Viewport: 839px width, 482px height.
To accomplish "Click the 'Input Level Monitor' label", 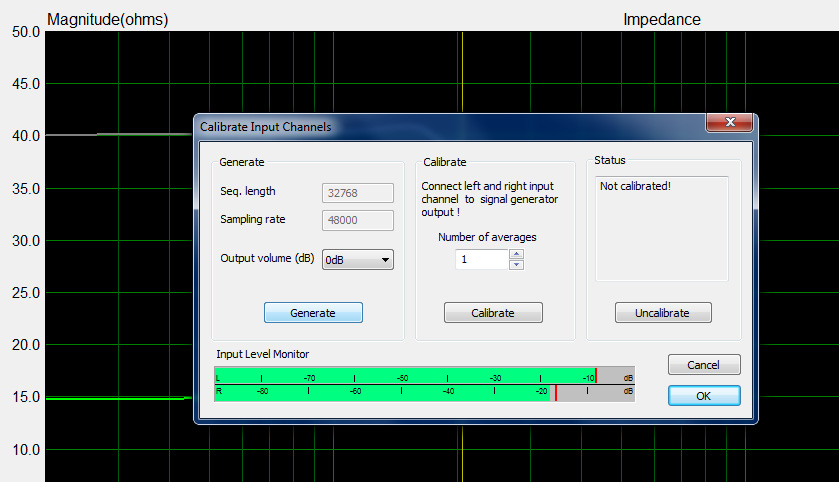I will pyautogui.click(x=263, y=354).
